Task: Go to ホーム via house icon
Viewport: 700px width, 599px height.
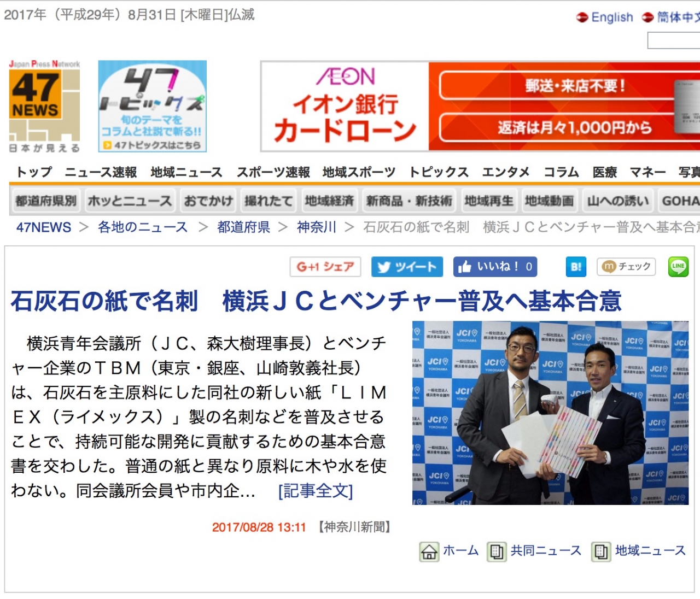Action: 429,551
